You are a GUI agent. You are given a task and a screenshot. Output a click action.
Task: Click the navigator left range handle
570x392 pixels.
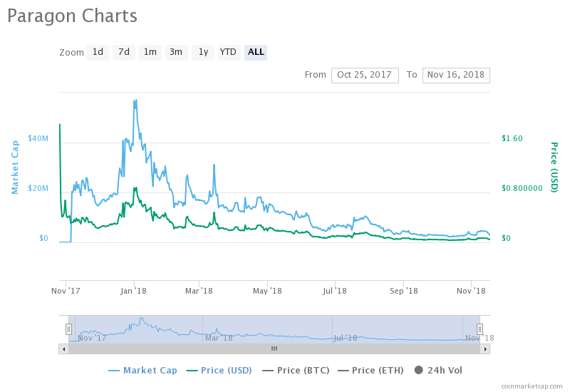[68, 329]
